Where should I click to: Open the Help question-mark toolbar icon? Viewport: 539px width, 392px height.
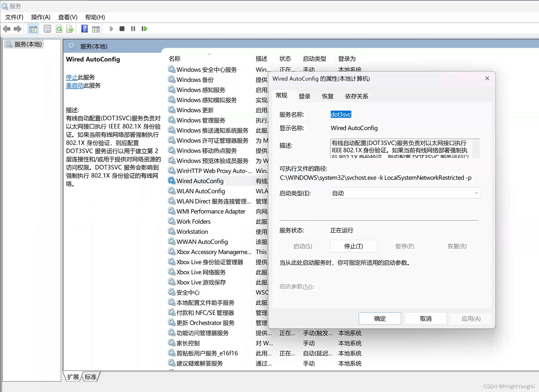pos(85,29)
